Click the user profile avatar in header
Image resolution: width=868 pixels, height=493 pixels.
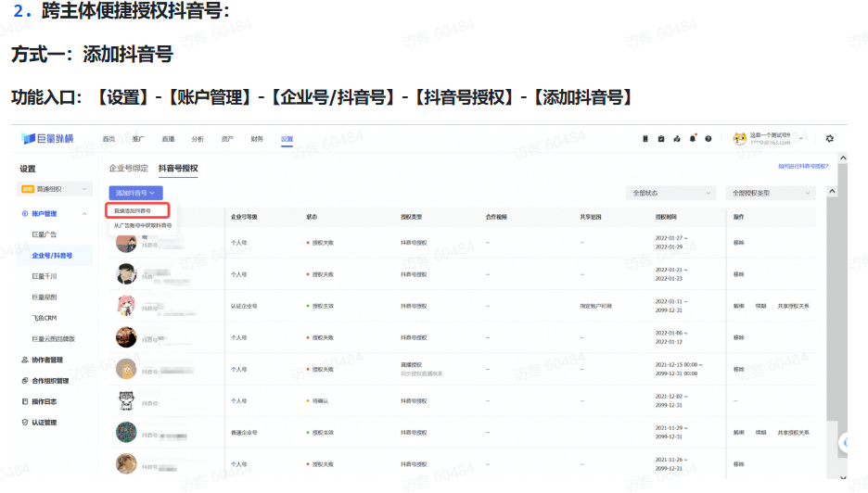coord(739,139)
